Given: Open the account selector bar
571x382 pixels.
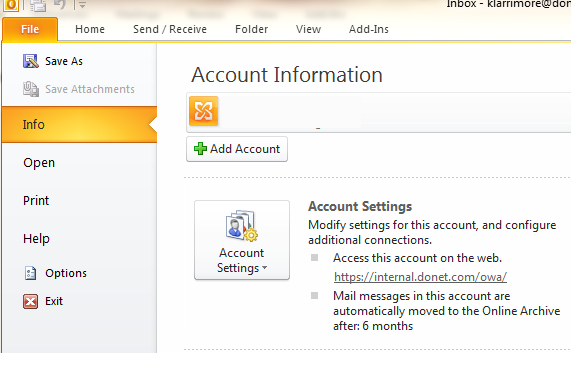Looking at the screenshot, I should [379, 112].
